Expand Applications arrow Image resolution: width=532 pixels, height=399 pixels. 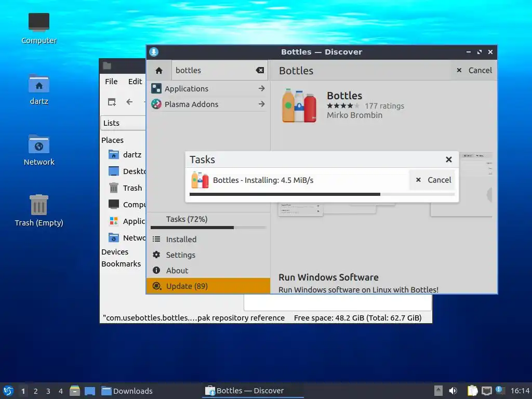[x=261, y=88]
